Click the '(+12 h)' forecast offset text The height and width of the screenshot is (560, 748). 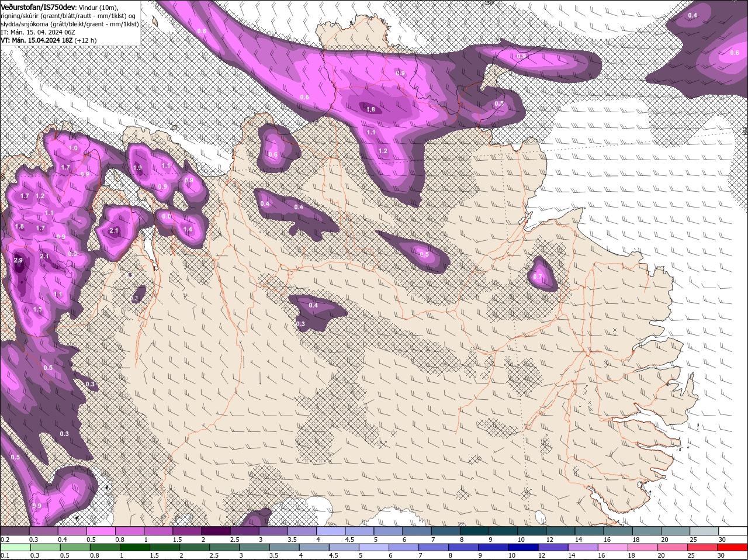tap(86, 40)
